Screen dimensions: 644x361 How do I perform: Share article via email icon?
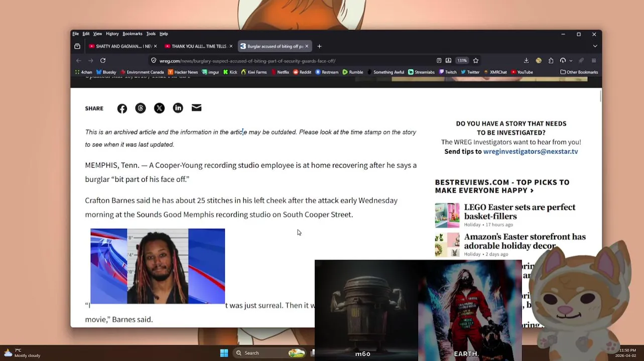[x=196, y=108]
